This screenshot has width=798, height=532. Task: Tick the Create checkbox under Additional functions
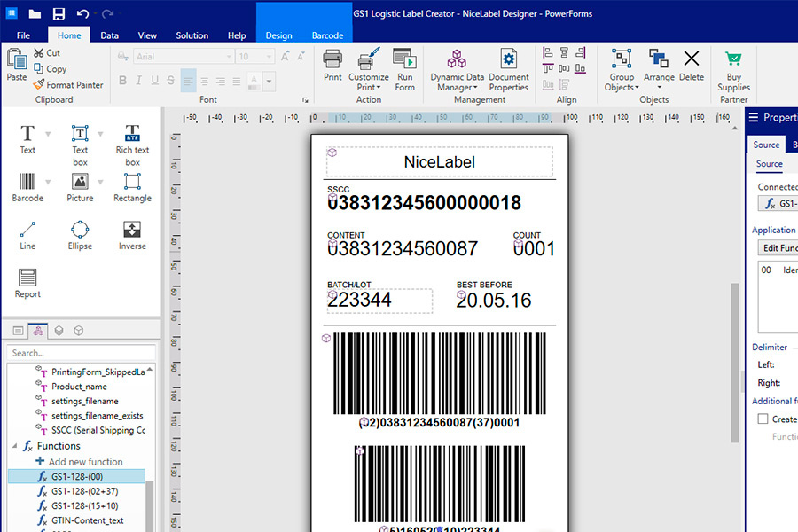click(x=763, y=419)
